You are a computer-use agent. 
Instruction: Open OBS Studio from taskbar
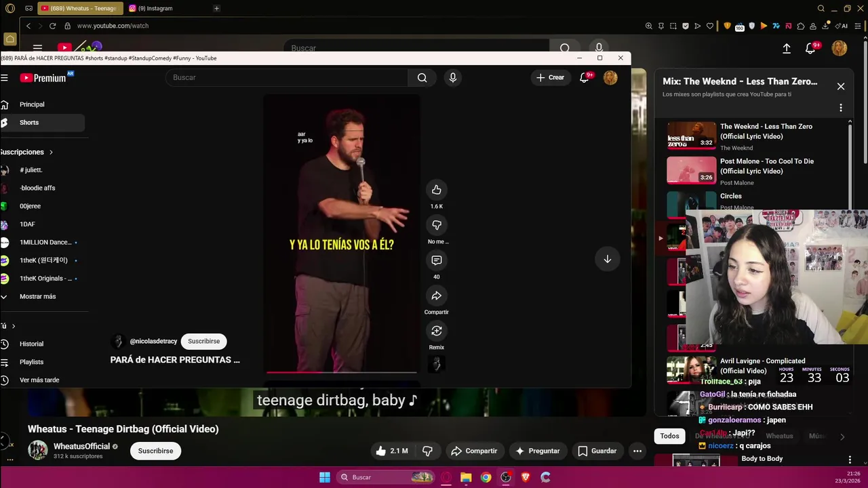(506, 477)
